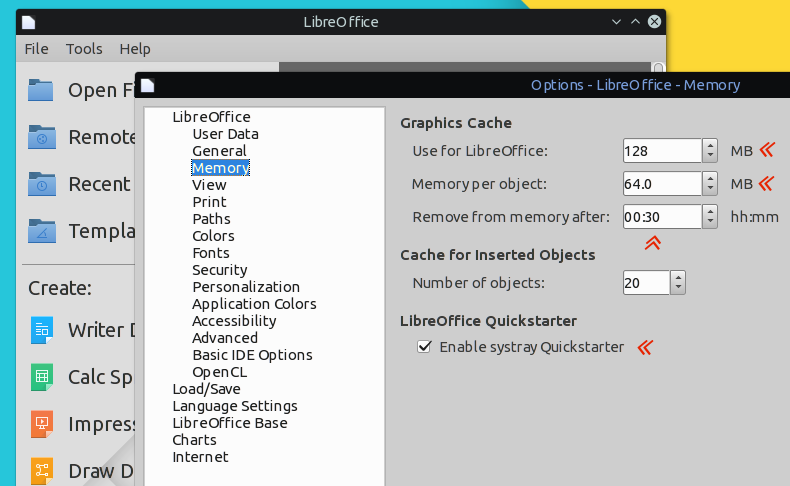Click the Options dialog title bar document icon
Image resolution: width=790 pixels, height=486 pixels.
[x=147, y=85]
